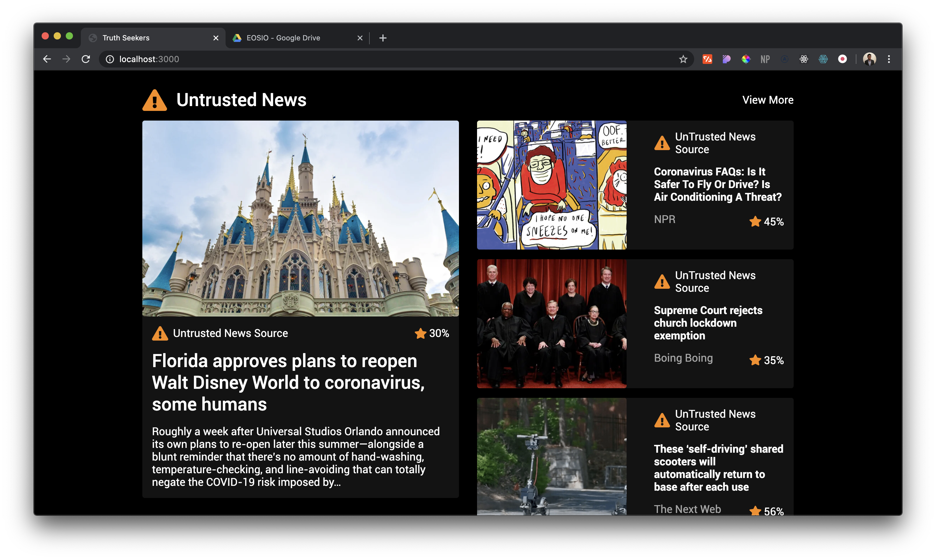Click the teal hexagon web extension icon
936x560 pixels.
[x=823, y=59]
